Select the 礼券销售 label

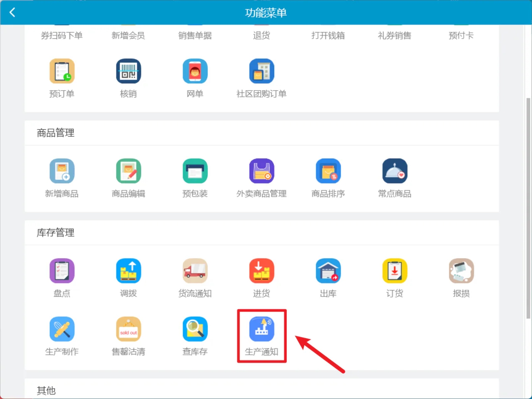tap(394, 36)
